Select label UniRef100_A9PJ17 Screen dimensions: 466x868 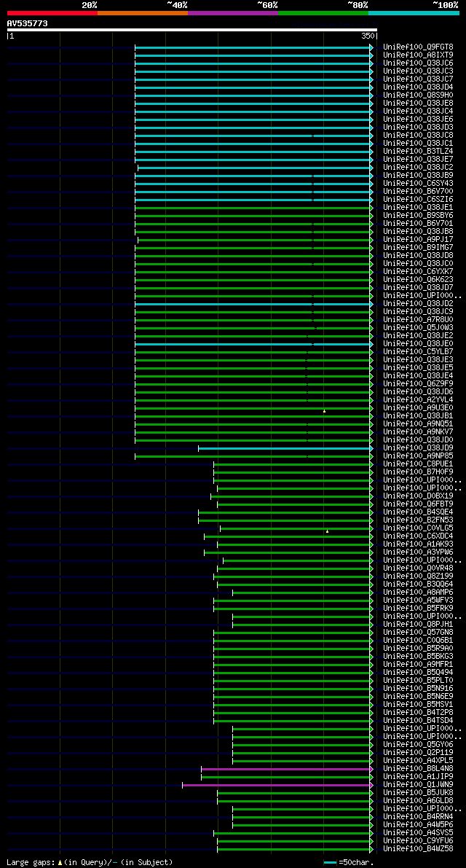point(418,240)
